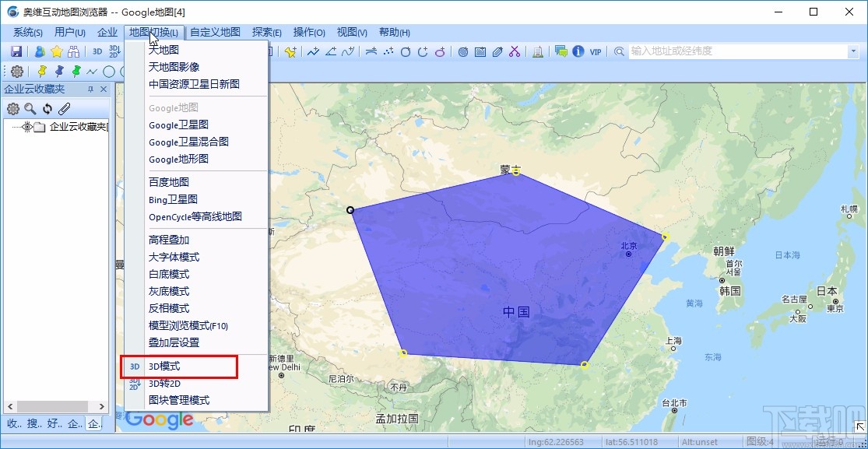Screen dimensions: 868x449
Task: Choose OpenCycle等高线地图 menu entry
Action: pos(196,216)
